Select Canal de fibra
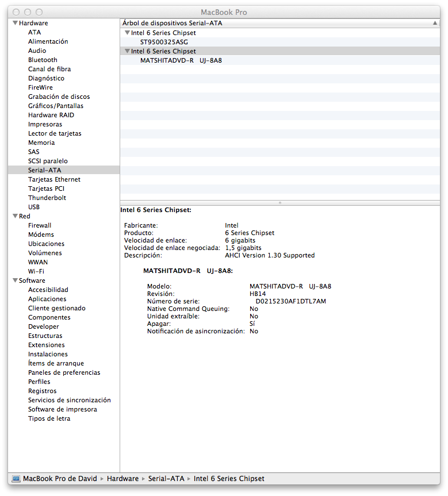448x496 pixels. pyautogui.click(x=49, y=69)
